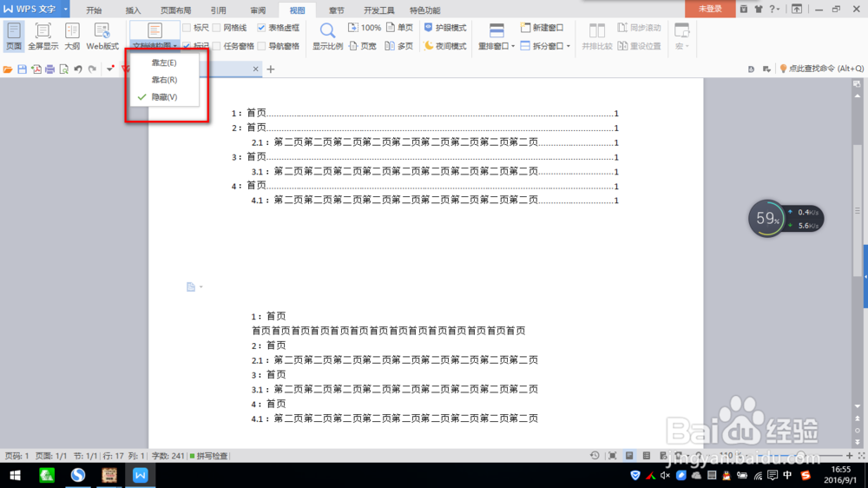
Task: Open the 页面布局 ribbon tab
Action: tap(175, 10)
